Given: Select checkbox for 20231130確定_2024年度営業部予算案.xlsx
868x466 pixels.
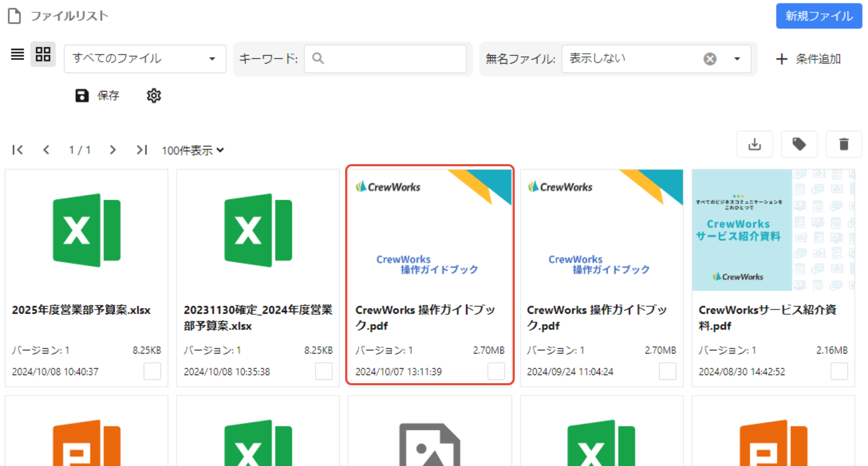Looking at the screenshot, I should [x=324, y=371].
